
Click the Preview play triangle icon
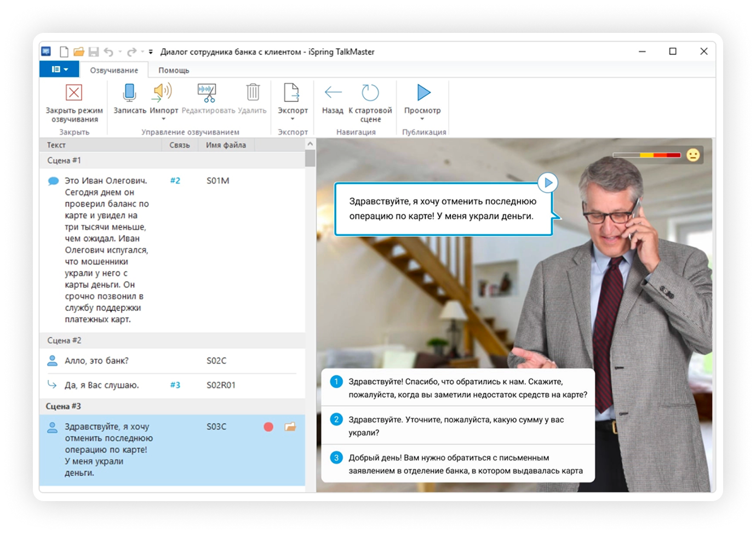pos(423,93)
